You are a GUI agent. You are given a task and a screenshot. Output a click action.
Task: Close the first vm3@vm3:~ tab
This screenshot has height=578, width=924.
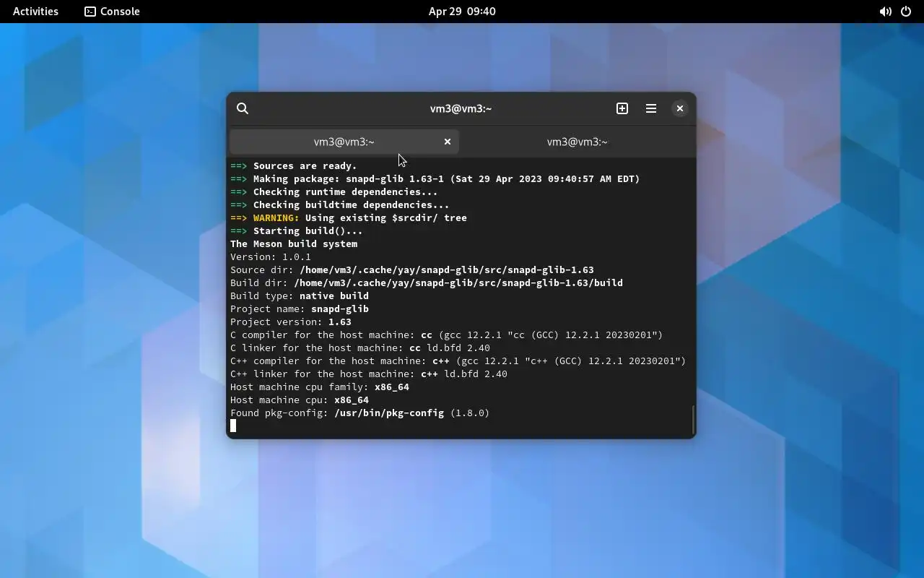click(x=448, y=142)
